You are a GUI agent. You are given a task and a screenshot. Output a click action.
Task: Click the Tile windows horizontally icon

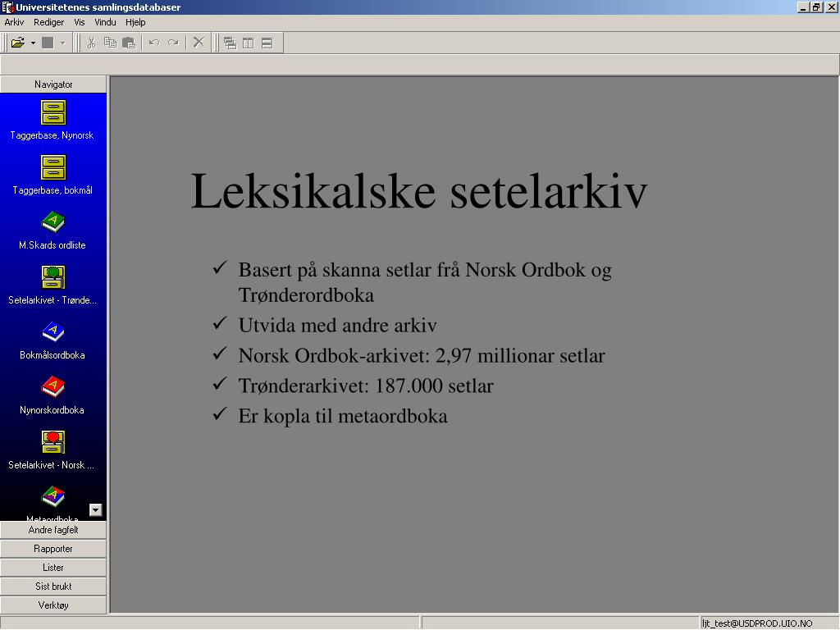click(x=267, y=43)
